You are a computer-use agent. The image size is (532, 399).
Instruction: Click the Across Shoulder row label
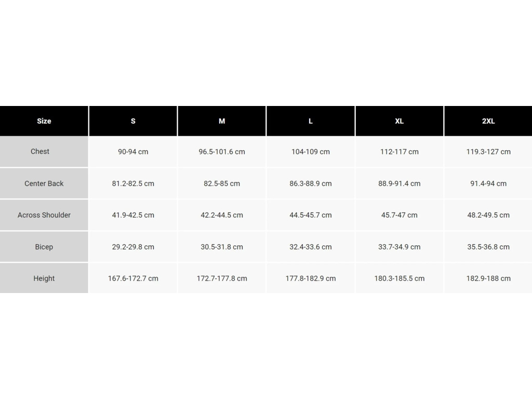pyautogui.click(x=44, y=215)
